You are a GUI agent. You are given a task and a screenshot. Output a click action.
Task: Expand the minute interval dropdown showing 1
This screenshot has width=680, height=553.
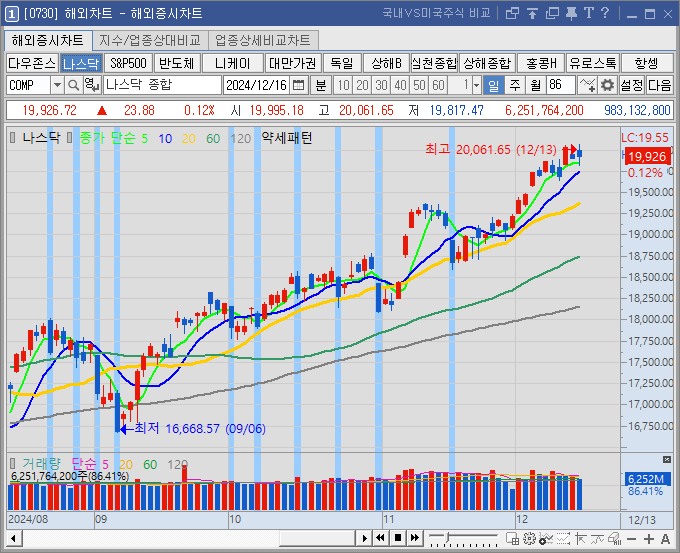point(477,85)
